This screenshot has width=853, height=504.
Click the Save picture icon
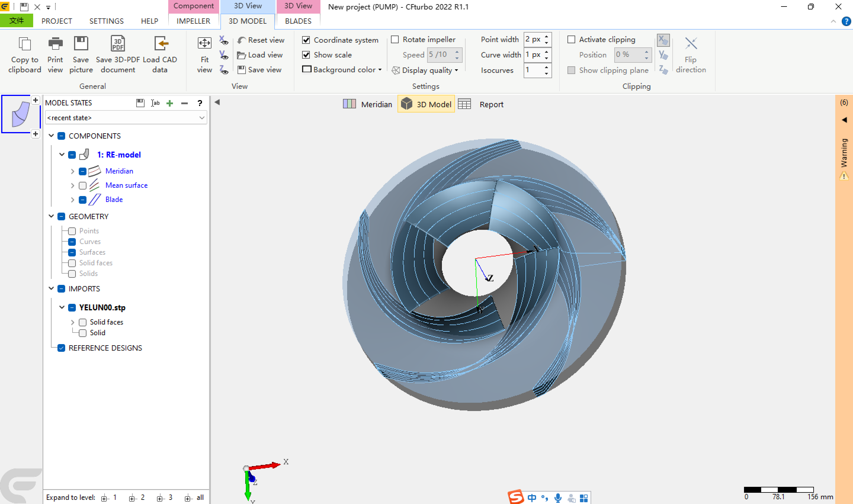81,44
